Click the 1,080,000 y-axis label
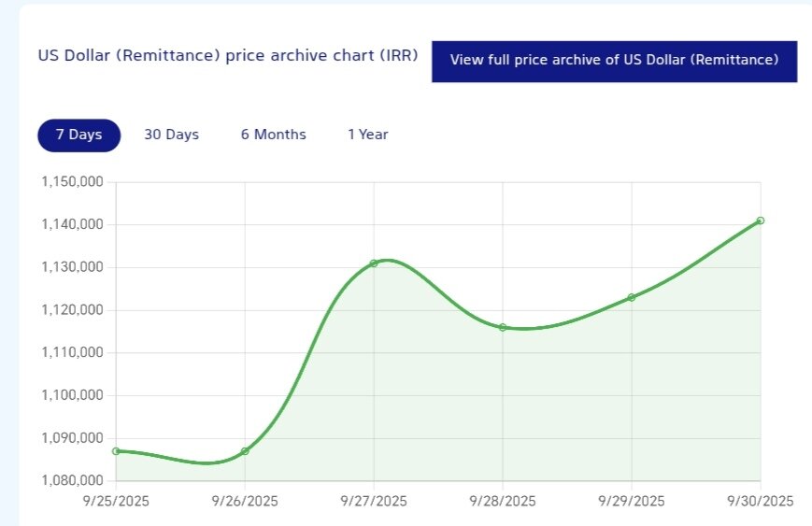This screenshot has height=526, width=812. point(73,481)
